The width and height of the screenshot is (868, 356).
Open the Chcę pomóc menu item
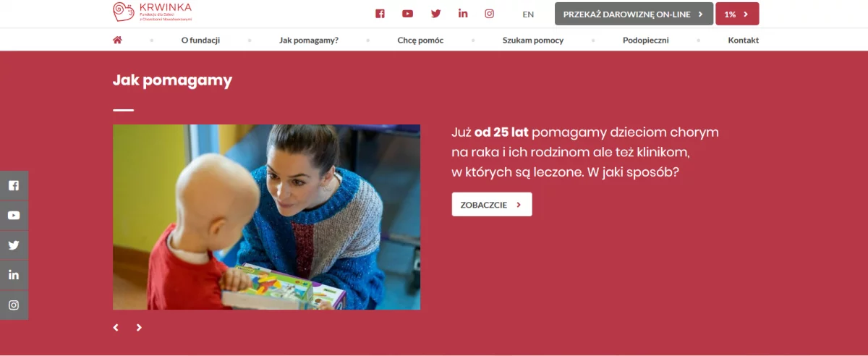tap(420, 41)
